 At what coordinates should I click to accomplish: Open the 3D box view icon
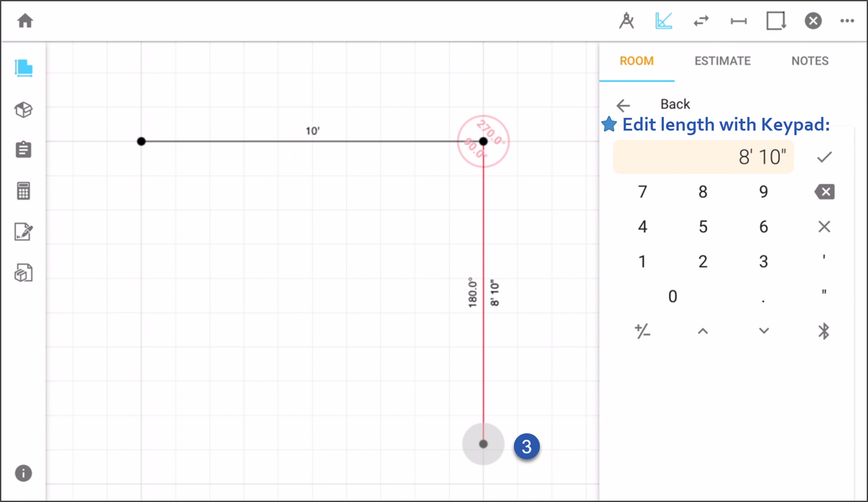23,109
